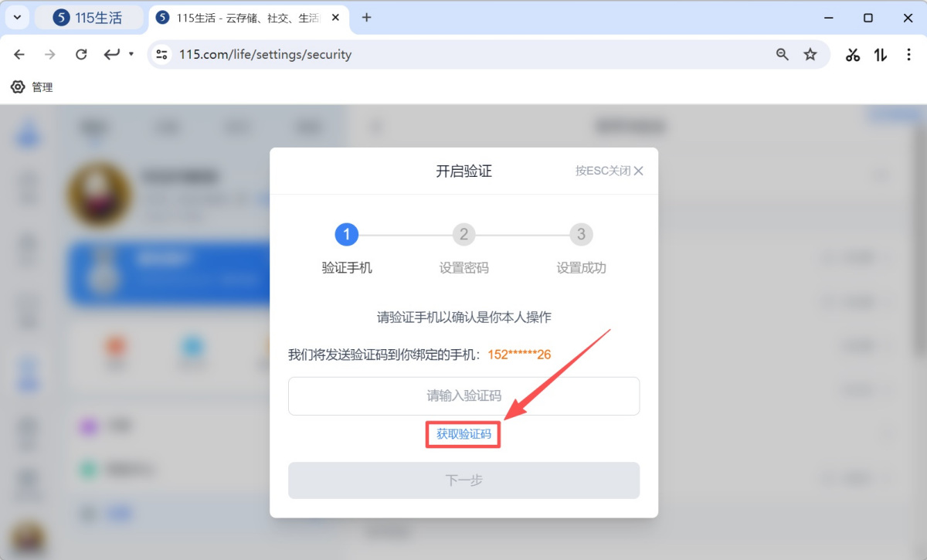
Task: Click the browser forward arrow
Action: [x=50, y=54]
